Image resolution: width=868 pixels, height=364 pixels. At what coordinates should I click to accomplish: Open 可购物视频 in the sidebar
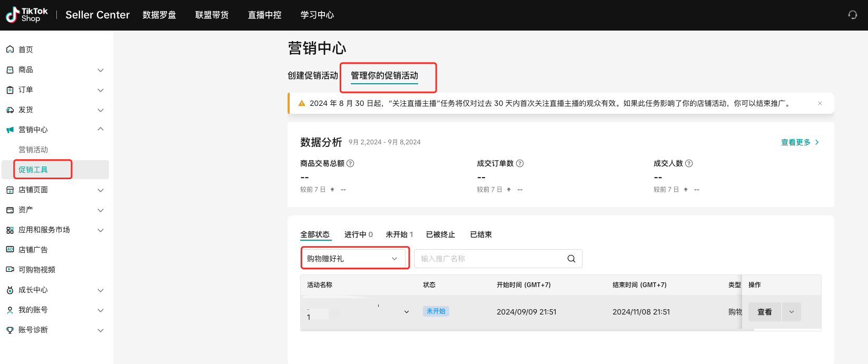pos(36,270)
